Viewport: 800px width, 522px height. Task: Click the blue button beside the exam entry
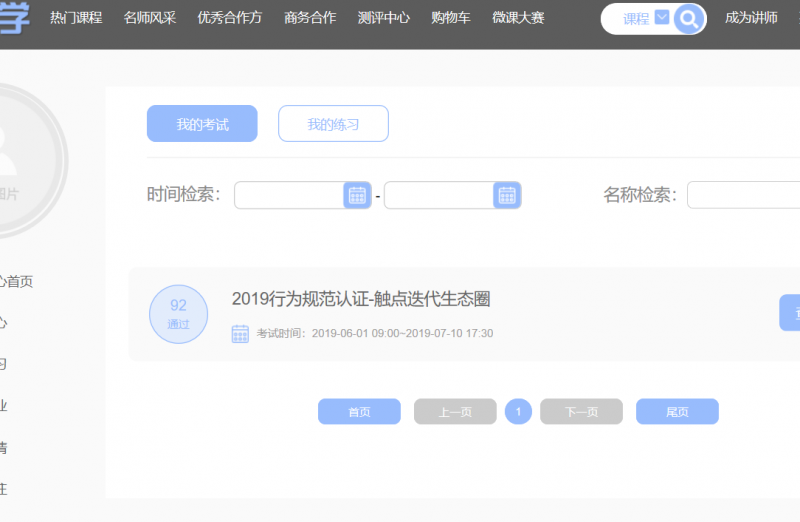(790, 313)
